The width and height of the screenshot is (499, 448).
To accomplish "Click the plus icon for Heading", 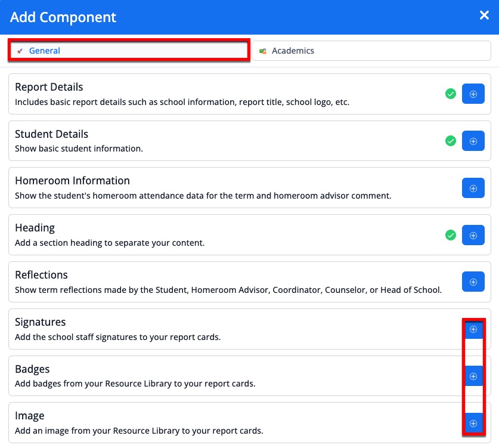I will tap(473, 235).
